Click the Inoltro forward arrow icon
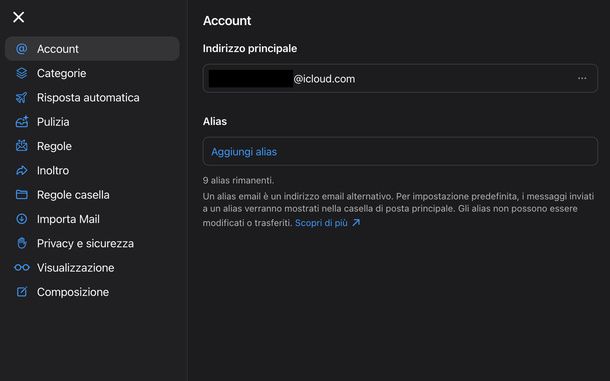The image size is (610, 381). [22, 170]
